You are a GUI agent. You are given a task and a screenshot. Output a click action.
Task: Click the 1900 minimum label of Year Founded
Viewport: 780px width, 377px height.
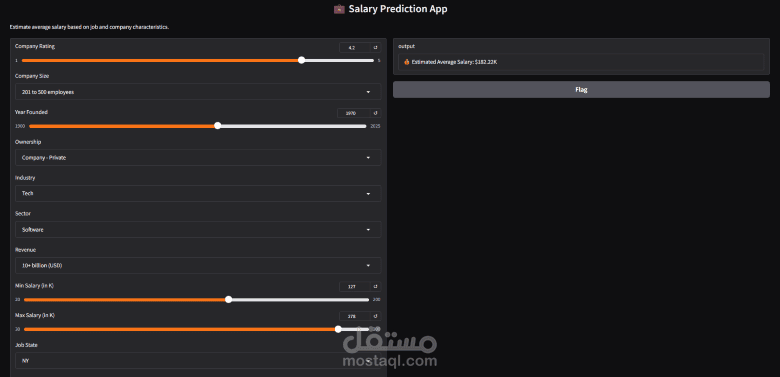coord(20,126)
